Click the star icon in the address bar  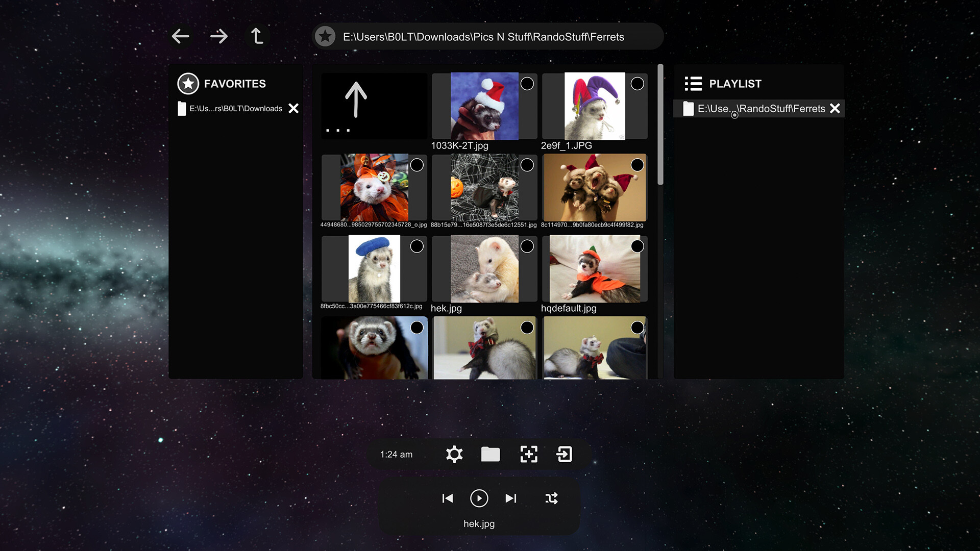(x=325, y=36)
